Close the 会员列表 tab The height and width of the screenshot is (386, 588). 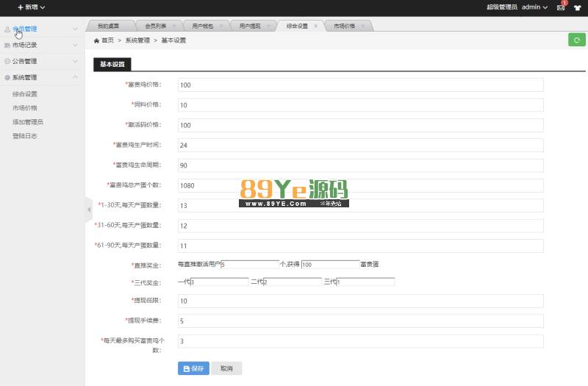174,26
